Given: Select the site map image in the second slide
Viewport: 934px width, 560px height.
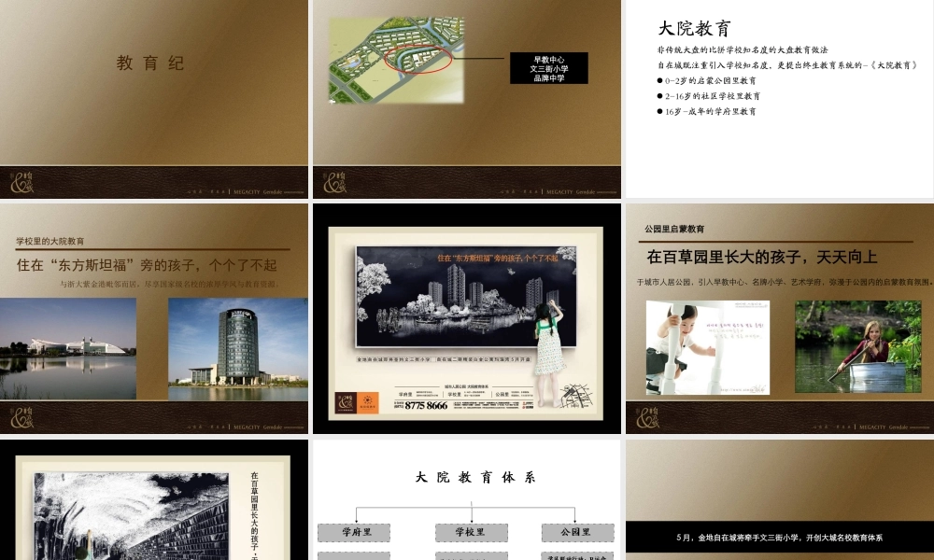Looking at the screenshot, I should (x=397, y=60).
